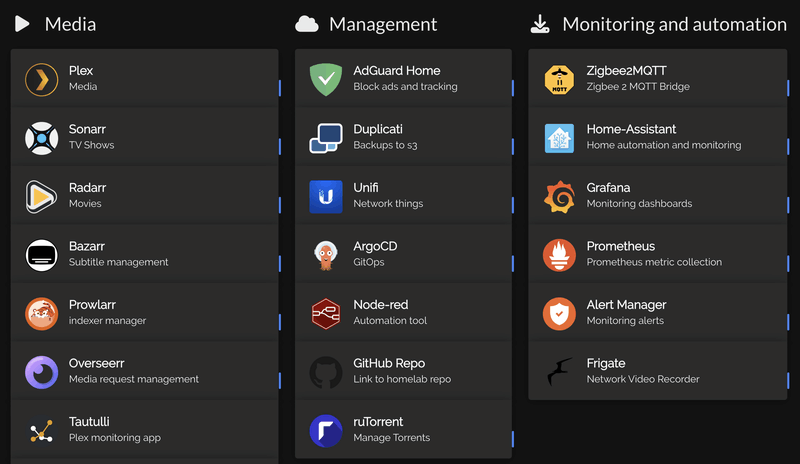This screenshot has height=464, width=800.
Task: Open the Prometheus title link
Action: click(x=620, y=246)
